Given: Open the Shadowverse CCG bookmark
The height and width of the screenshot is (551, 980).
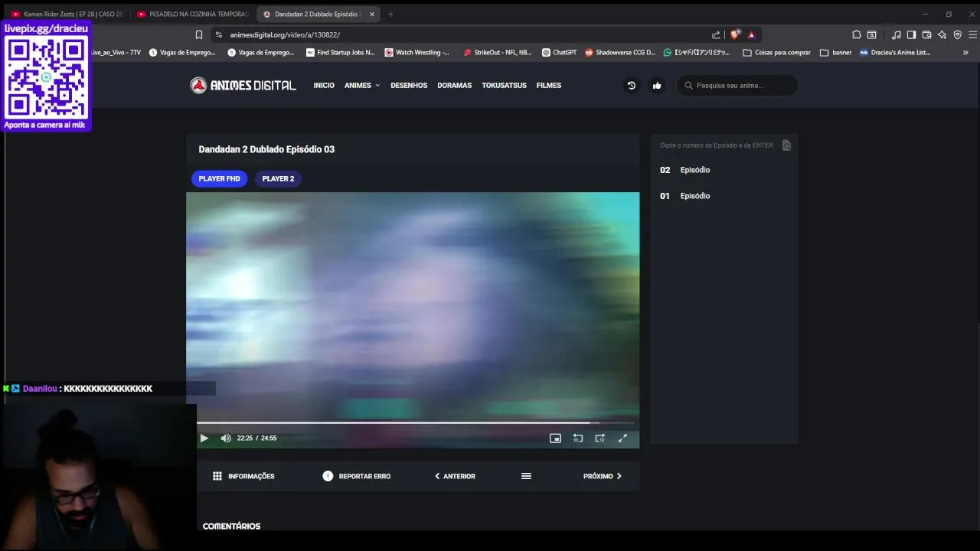Looking at the screenshot, I should (x=620, y=53).
